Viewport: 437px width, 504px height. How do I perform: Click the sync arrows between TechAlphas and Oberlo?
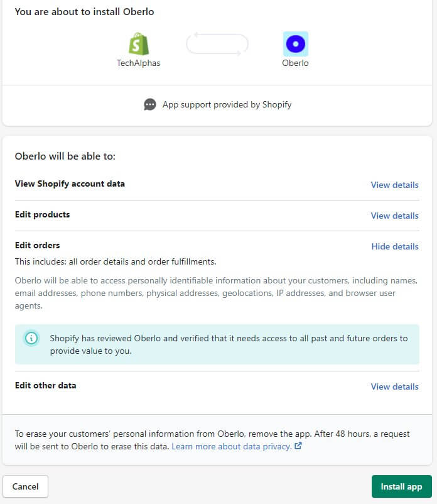[217, 44]
